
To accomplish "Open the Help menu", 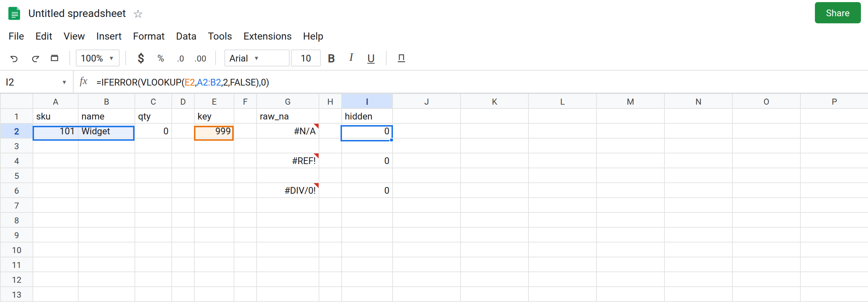I will coord(313,36).
